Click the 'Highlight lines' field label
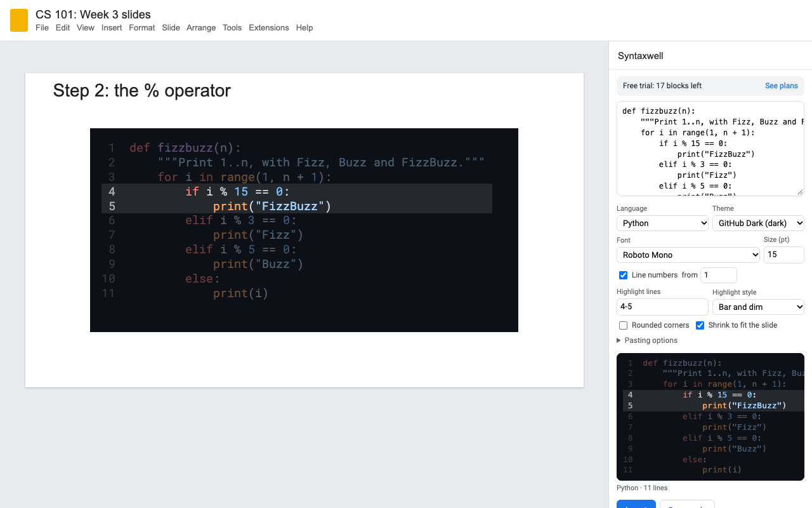The width and height of the screenshot is (812, 508). point(639,291)
